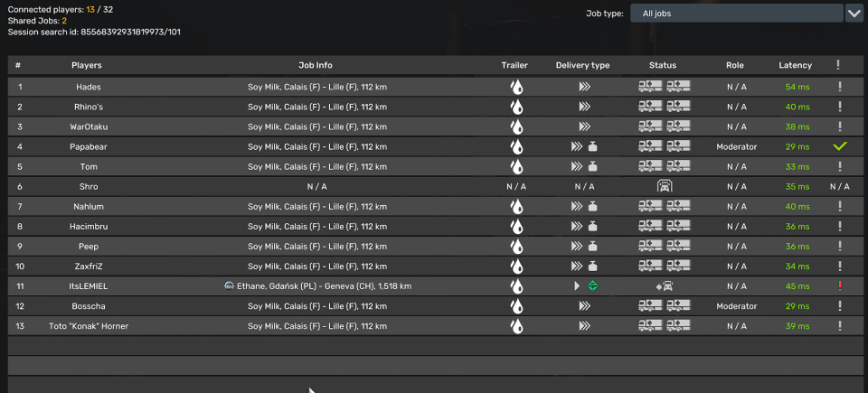Click the Ethane job info for ItsLEMIEL

(x=317, y=286)
